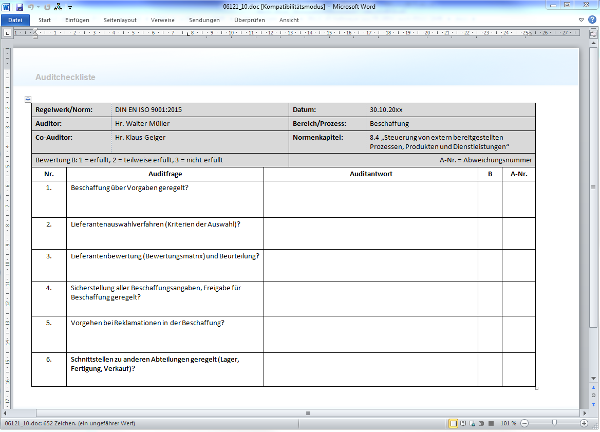
Task: Click the Word application icon in title bar
Action: point(6,6)
